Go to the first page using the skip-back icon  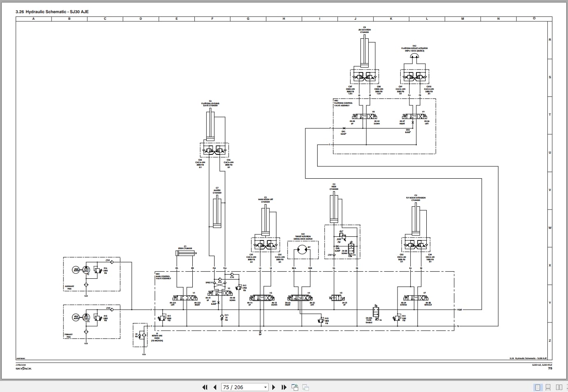pos(205,387)
